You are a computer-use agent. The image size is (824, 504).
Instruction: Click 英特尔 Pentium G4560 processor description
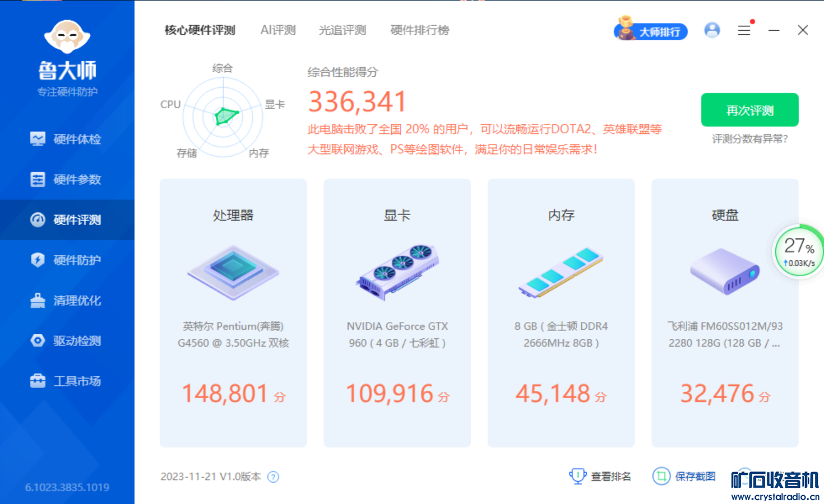(x=233, y=334)
